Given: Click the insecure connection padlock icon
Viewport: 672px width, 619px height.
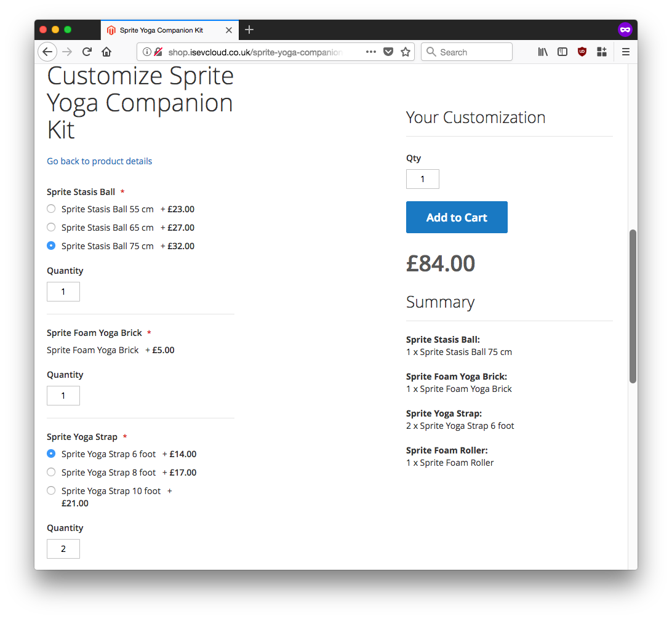Looking at the screenshot, I should [158, 52].
